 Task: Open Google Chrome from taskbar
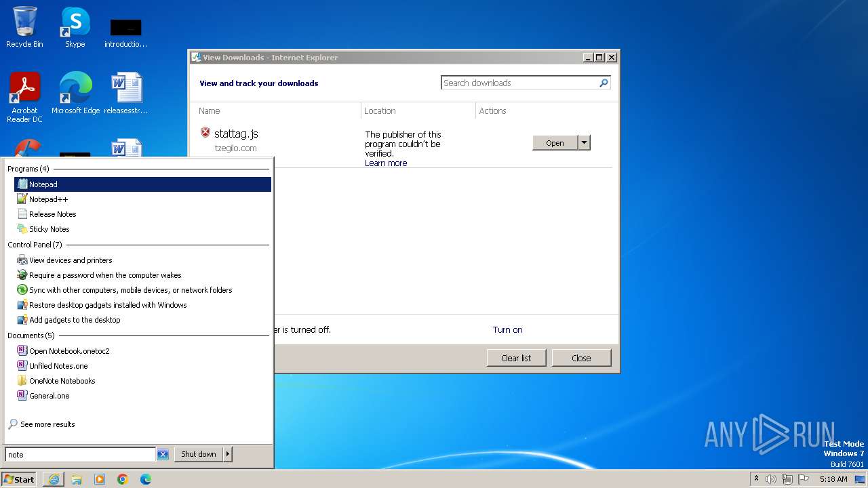pyautogui.click(x=123, y=479)
